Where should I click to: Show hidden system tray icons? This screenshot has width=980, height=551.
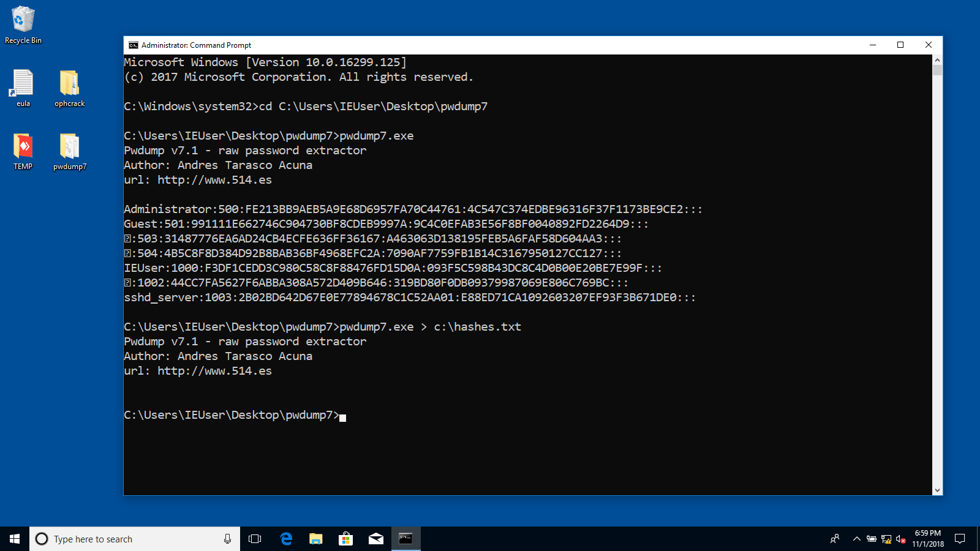[x=856, y=539]
